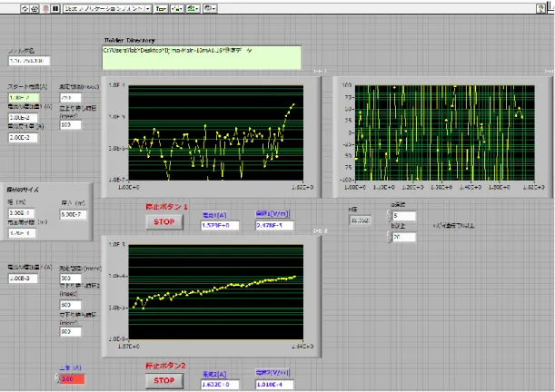Click the thin film width field

pos(21,213)
